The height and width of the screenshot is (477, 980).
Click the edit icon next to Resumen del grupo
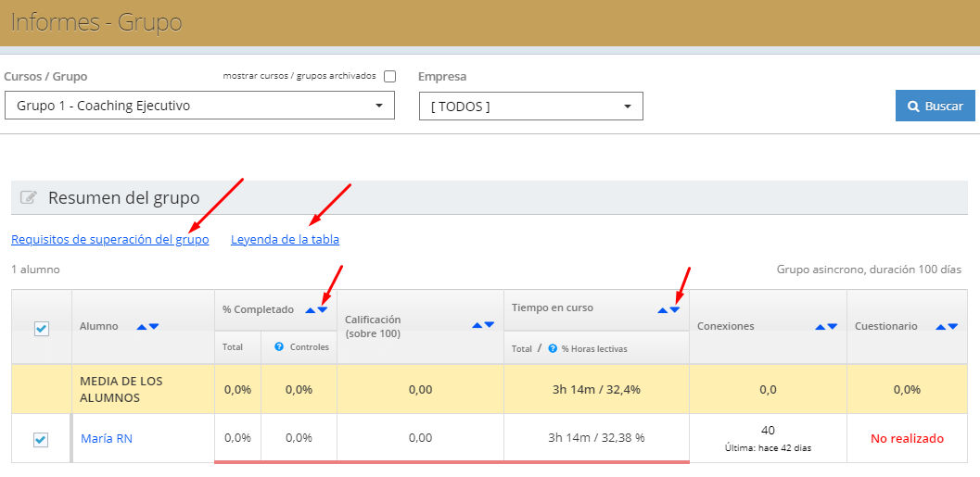[x=29, y=198]
